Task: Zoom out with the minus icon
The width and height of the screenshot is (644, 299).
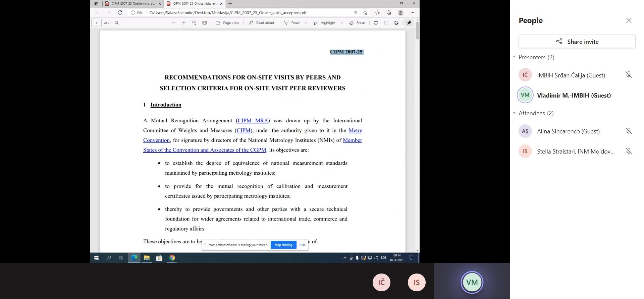Action: click(173, 23)
